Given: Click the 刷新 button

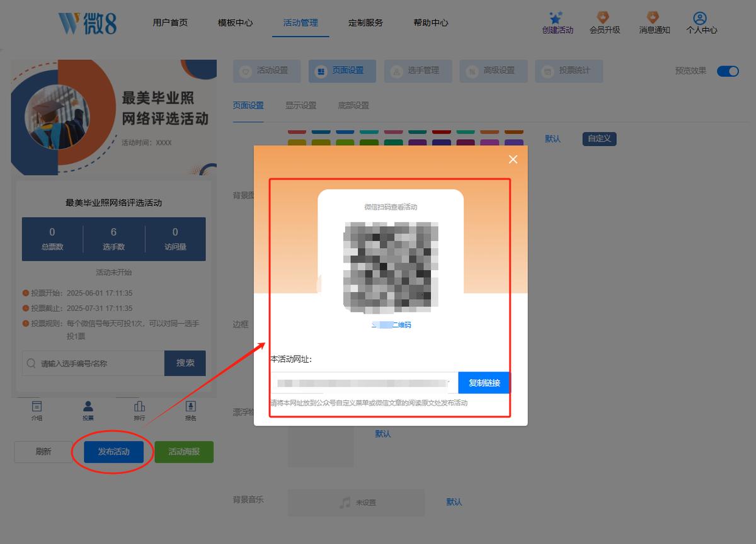Looking at the screenshot, I should tap(43, 452).
